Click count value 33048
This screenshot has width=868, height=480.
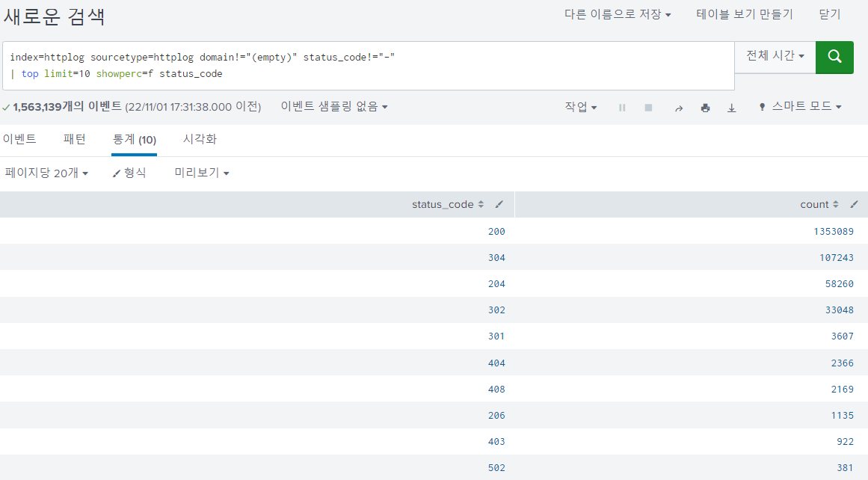[x=839, y=310]
